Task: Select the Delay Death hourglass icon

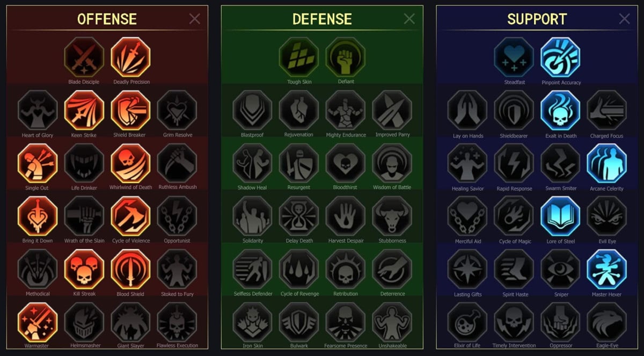Action: click(x=299, y=216)
